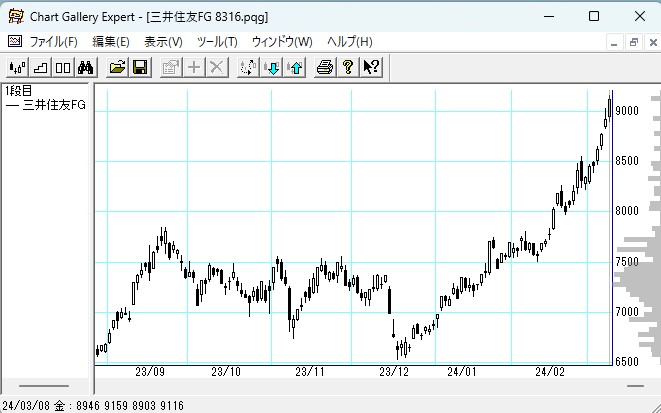Expand the 表示(V) menu

(x=163, y=42)
